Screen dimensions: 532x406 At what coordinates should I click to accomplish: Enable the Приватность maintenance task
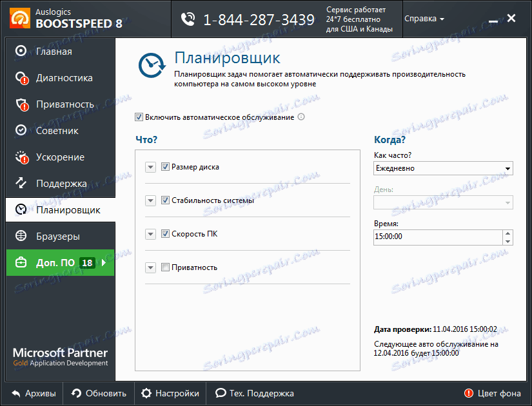(164, 267)
